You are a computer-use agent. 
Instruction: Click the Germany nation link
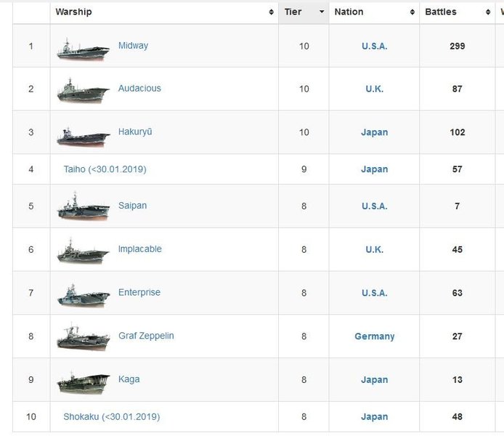[x=374, y=336]
